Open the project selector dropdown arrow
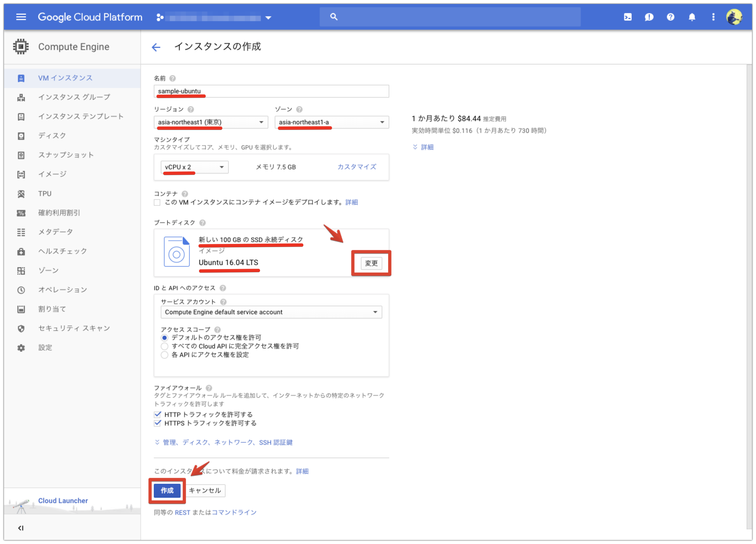 268,18
